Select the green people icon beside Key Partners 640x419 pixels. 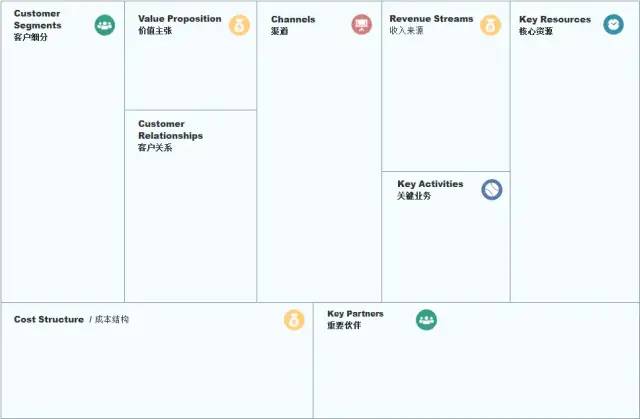point(427,320)
